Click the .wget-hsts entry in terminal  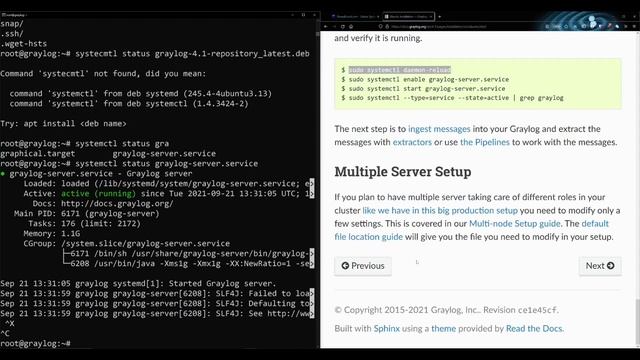tap(24, 44)
